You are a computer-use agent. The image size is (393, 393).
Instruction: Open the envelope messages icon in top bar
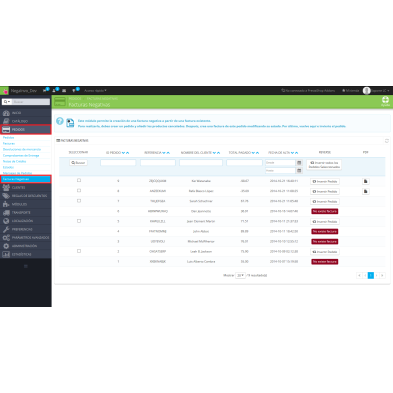point(64,91)
